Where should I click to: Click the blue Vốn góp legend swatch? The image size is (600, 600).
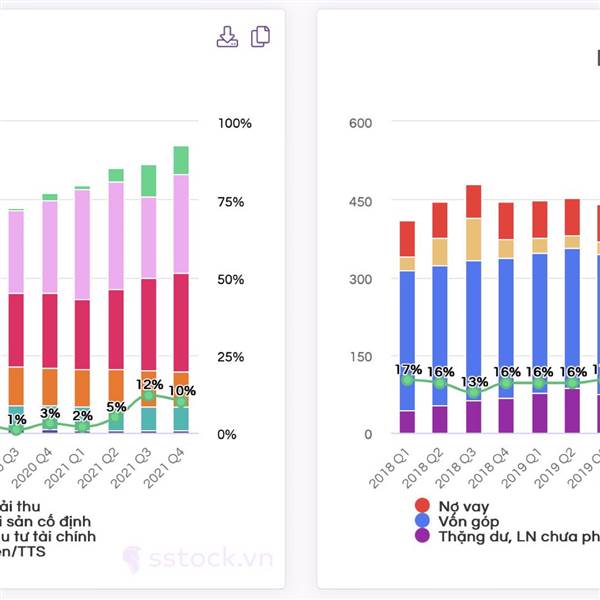point(422,520)
